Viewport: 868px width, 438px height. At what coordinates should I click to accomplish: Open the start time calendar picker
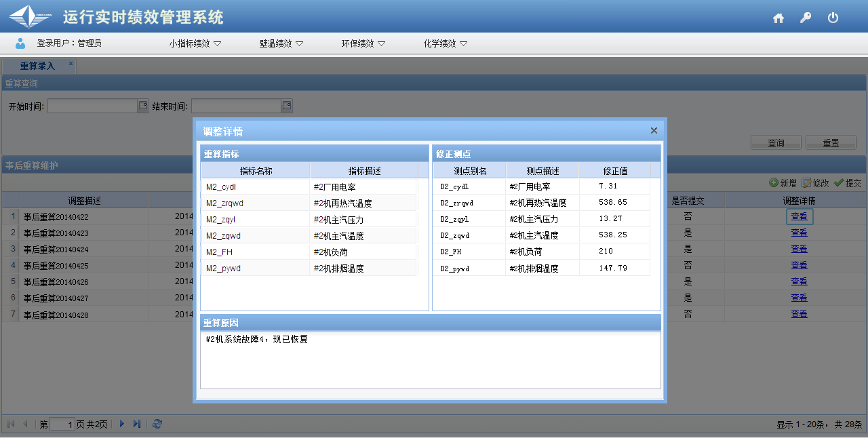coord(143,106)
